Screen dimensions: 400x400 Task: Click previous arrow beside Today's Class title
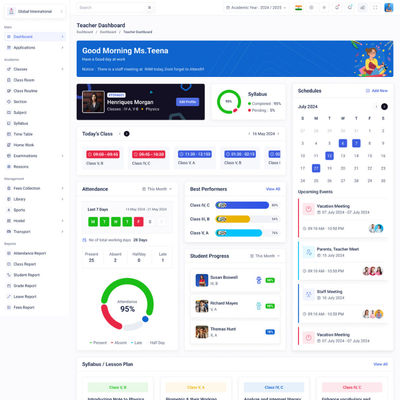(x=120, y=134)
